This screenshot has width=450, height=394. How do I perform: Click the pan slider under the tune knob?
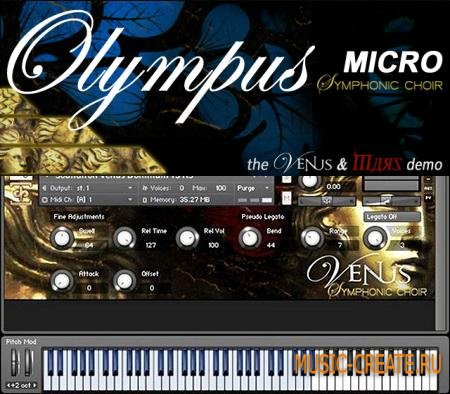coord(327,201)
